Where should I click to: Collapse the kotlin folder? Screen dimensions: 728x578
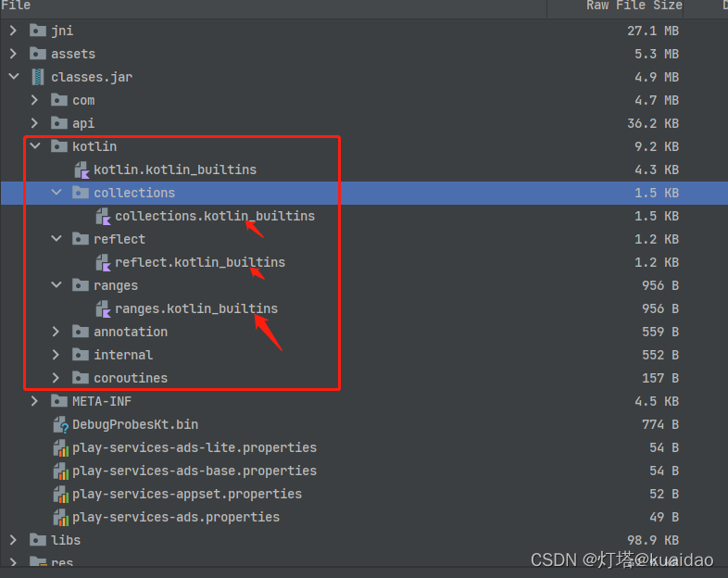(35, 146)
